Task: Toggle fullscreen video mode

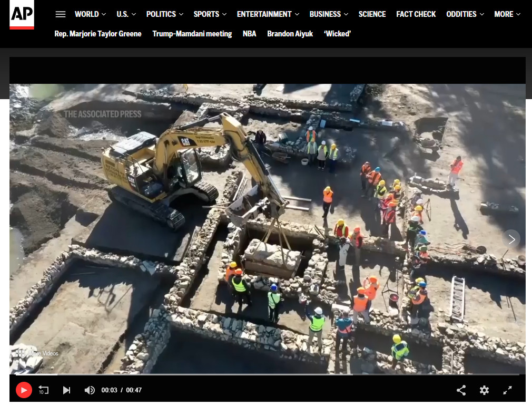Action: point(507,390)
